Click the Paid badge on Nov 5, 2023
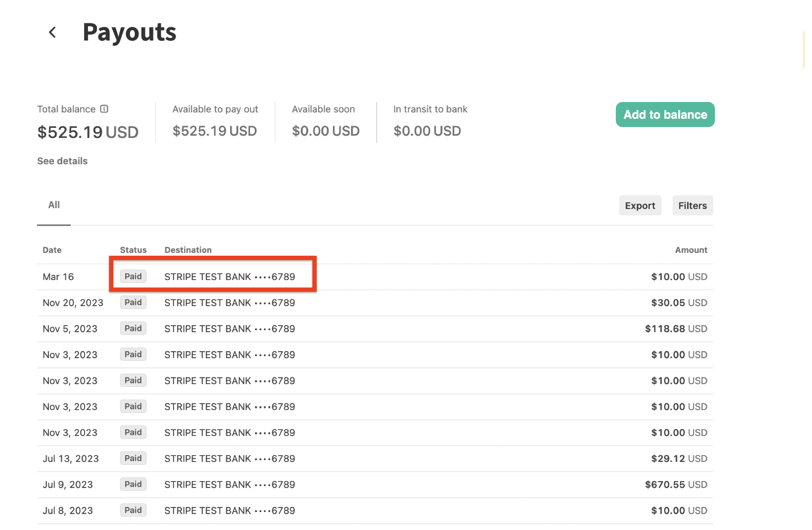Image resolution: width=812 pixels, height=530 pixels. (x=133, y=329)
